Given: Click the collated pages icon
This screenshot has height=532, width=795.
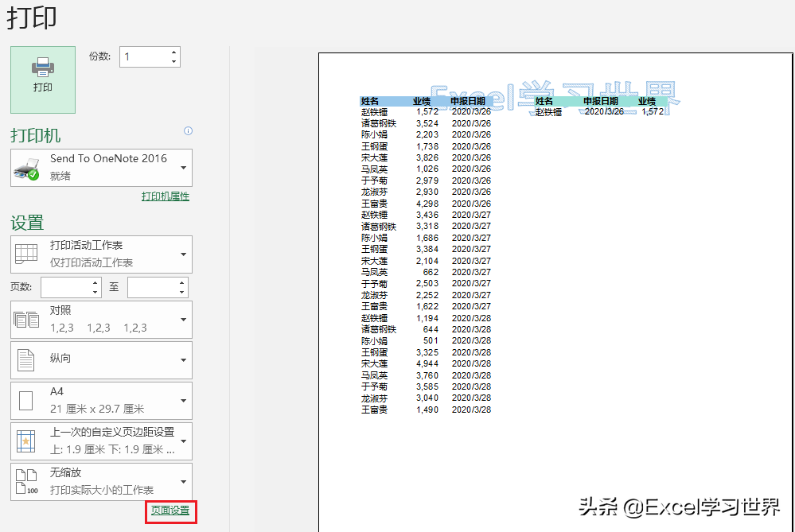Looking at the screenshot, I should (26, 320).
